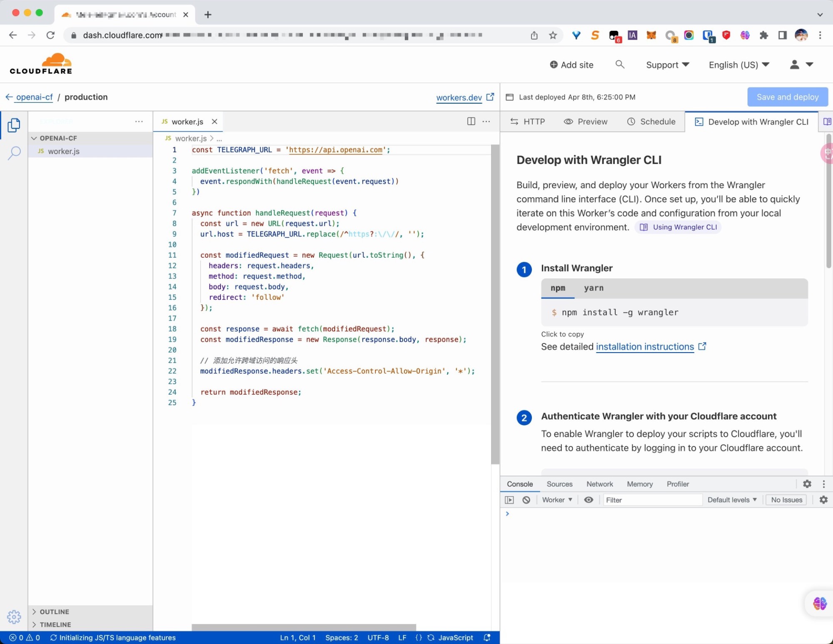This screenshot has height=644, width=833.
Task: Click the Manage gear icon in activity bar
Action: coord(14,617)
